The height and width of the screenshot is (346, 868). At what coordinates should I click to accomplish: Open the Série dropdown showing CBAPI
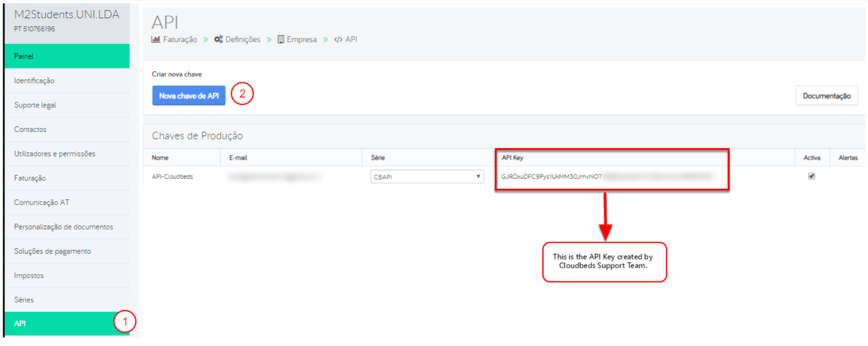(x=427, y=177)
